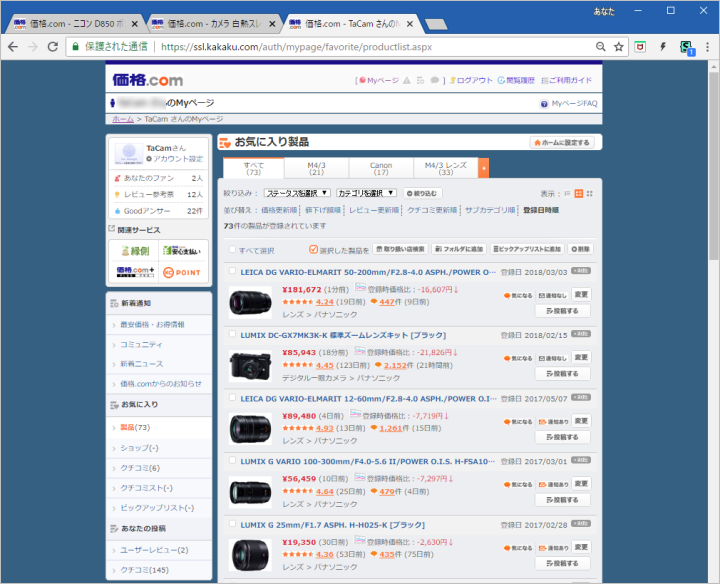Click 取り扱い店検索 button
The width and height of the screenshot is (720, 584).
400,249
